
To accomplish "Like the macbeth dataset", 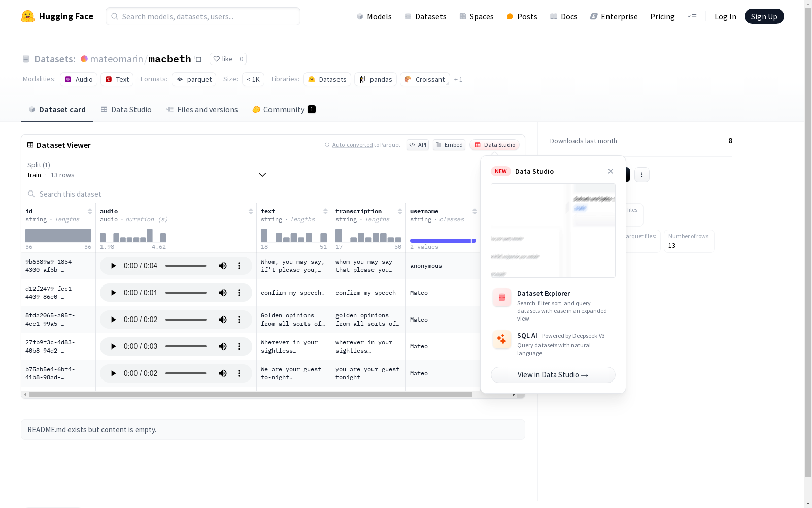I will (223, 59).
